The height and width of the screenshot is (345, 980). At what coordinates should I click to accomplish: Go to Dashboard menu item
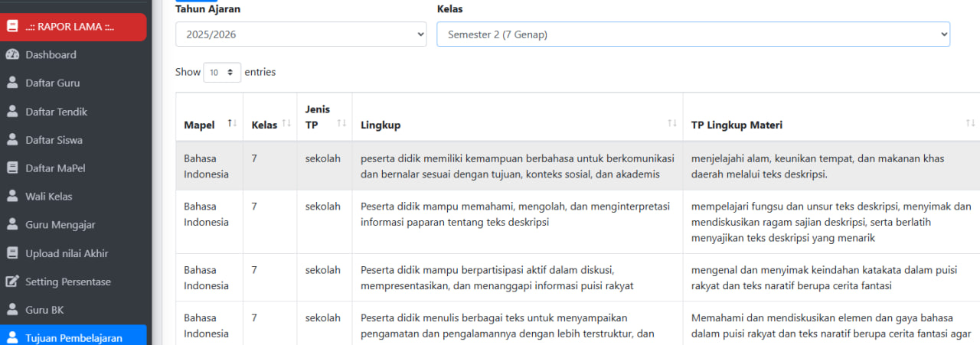73,55
